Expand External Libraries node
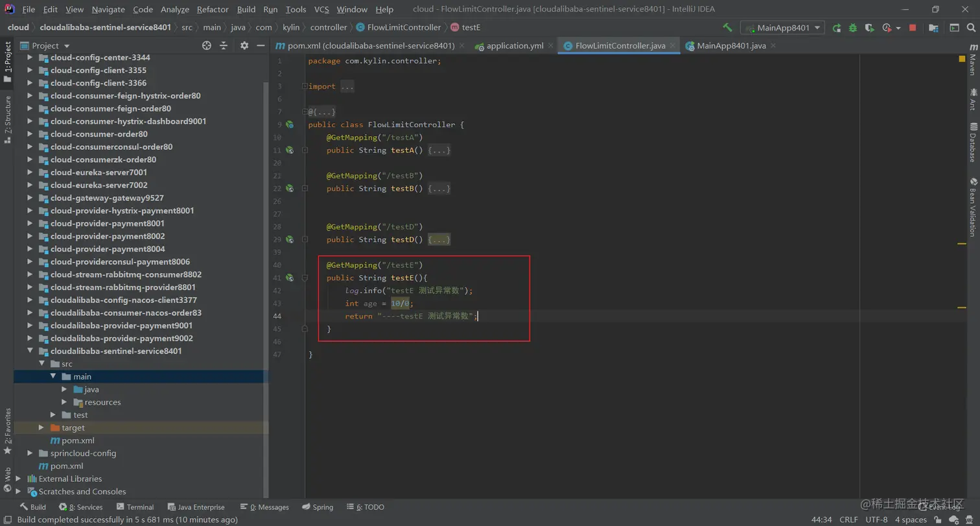Image resolution: width=980 pixels, height=526 pixels. pyautogui.click(x=18, y=479)
